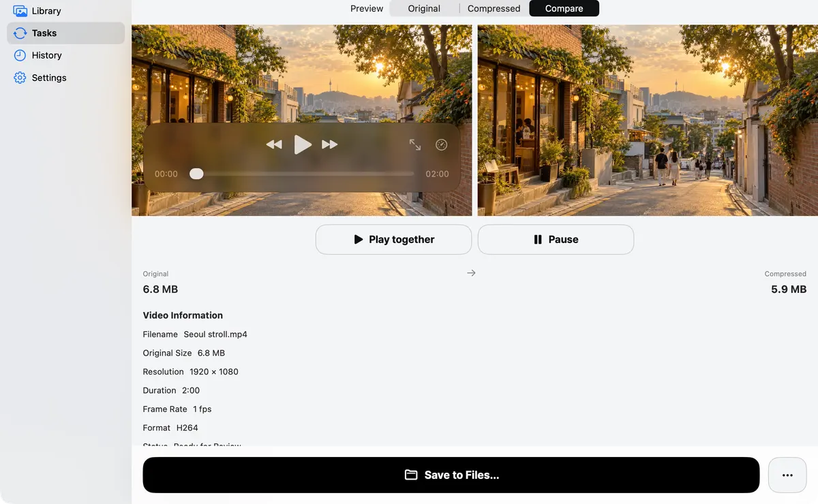The width and height of the screenshot is (818, 504).
Task: Click the bold original size 6.8 MB
Action: pyautogui.click(x=160, y=289)
